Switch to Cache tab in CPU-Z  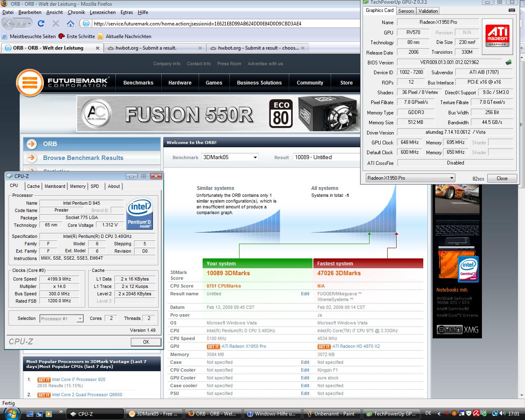click(x=34, y=186)
